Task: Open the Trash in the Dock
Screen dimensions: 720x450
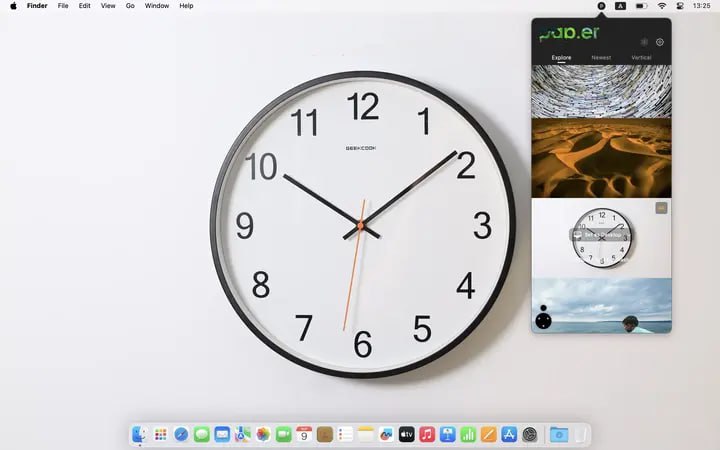Action: tap(580, 434)
